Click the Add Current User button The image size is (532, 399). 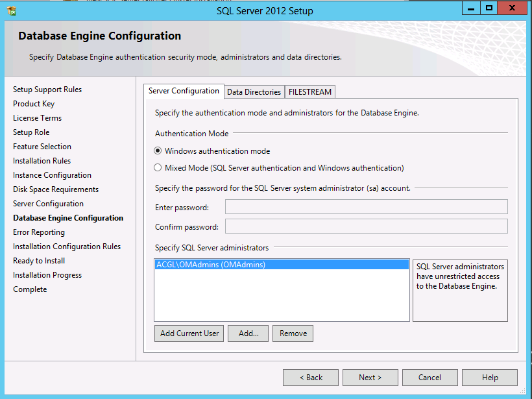click(x=189, y=333)
